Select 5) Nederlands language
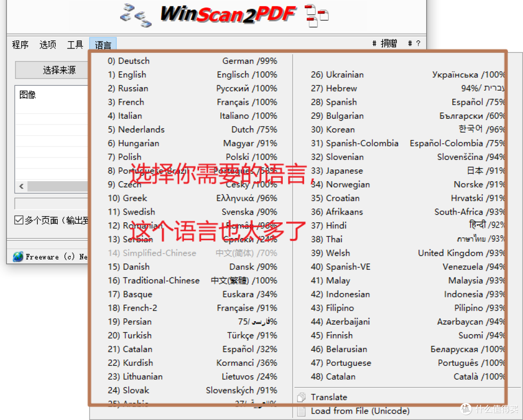 [192, 129]
